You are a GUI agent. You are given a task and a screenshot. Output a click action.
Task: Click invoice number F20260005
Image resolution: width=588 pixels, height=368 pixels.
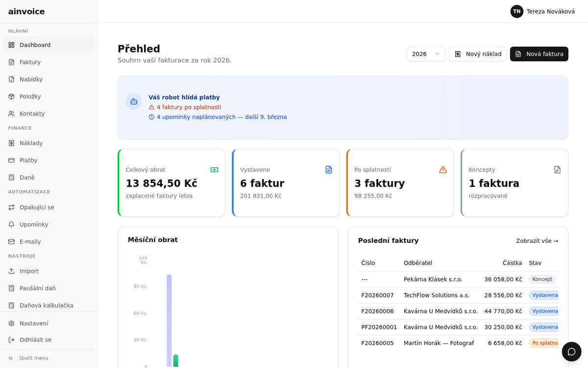click(x=377, y=343)
